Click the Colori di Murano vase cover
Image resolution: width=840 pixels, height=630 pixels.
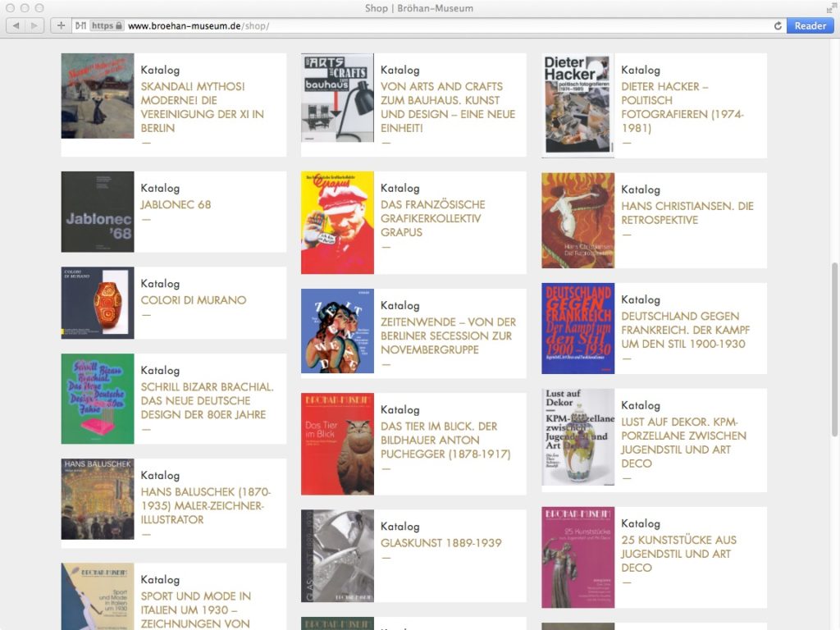tap(98, 303)
